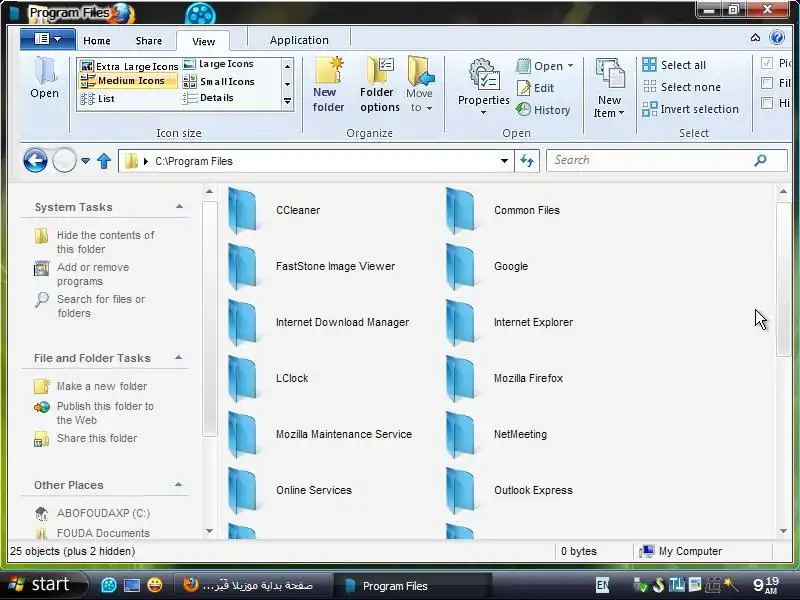This screenshot has height=600, width=800.
Task: Select Extra Large Icons view
Action: tap(130, 66)
